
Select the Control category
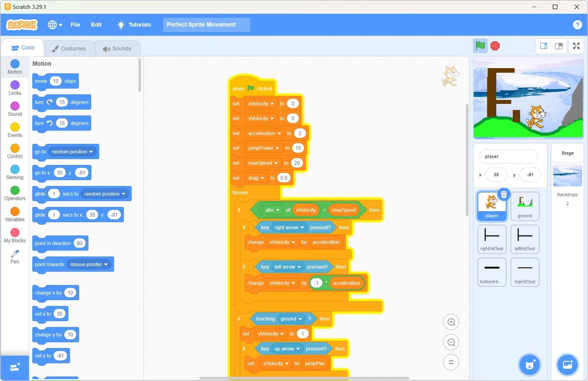click(15, 151)
